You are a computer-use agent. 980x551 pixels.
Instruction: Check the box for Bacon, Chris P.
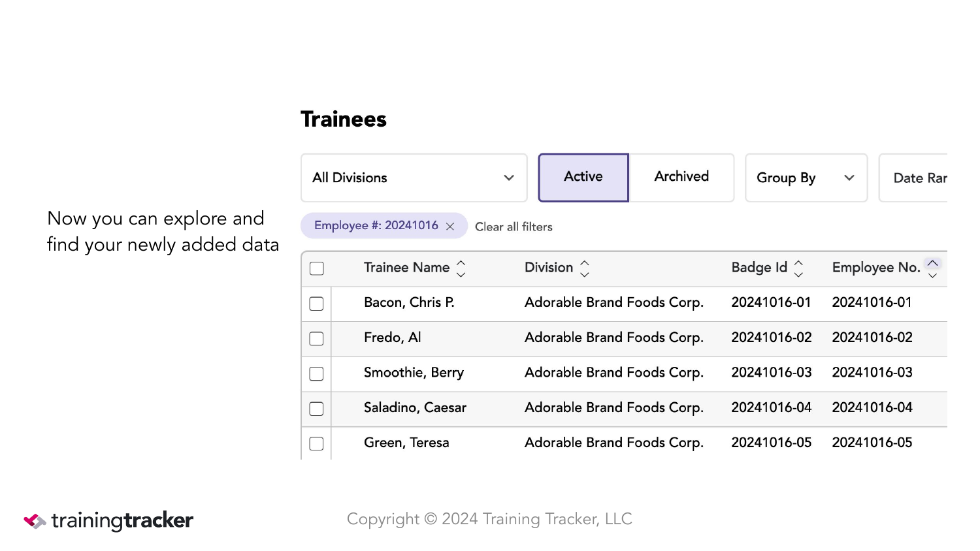pyautogui.click(x=316, y=304)
